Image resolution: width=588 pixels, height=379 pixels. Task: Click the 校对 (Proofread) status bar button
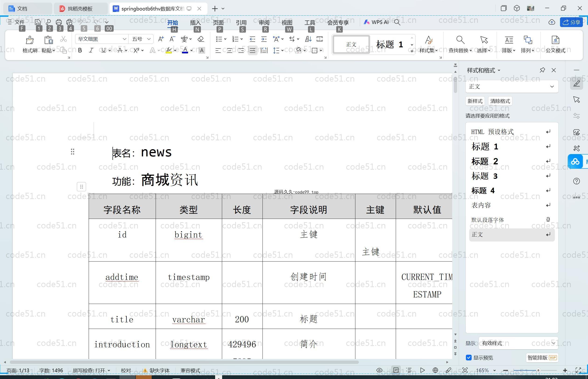(126, 370)
